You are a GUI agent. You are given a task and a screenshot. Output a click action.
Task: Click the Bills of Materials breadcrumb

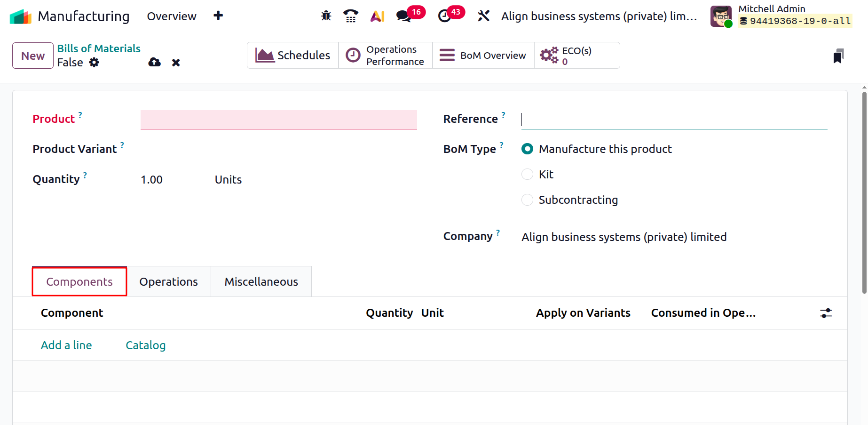coord(99,48)
